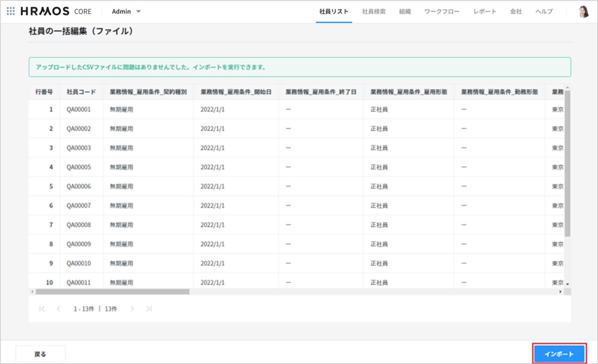Screen dimensions: 598x364
Task: Click the インポート button
Action: point(559,354)
